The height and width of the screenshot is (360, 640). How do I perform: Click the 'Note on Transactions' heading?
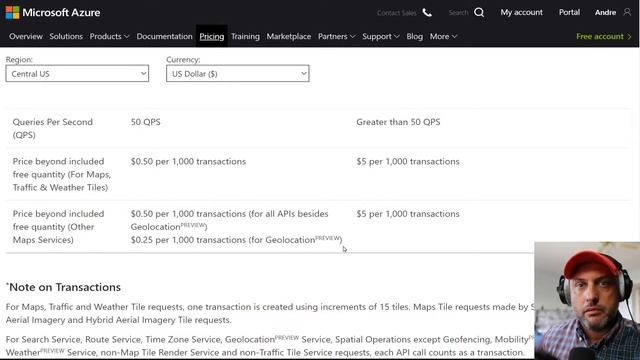[63, 287]
